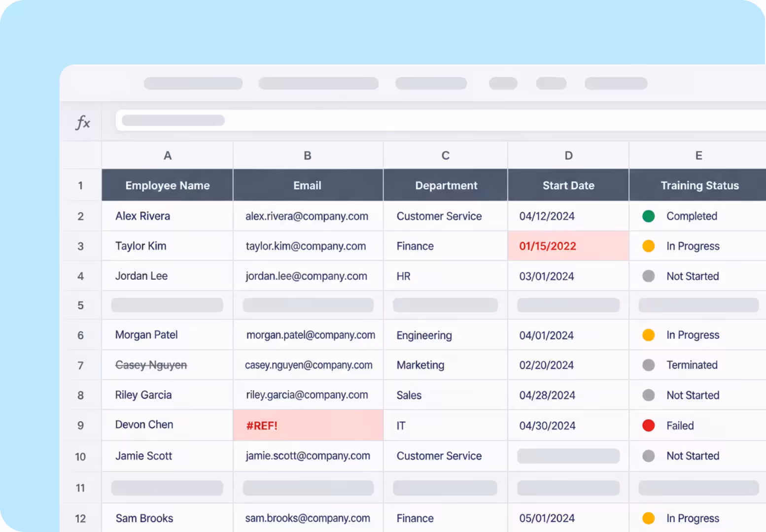Select column E header
This screenshot has width=766, height=532.
coord(698,156)
